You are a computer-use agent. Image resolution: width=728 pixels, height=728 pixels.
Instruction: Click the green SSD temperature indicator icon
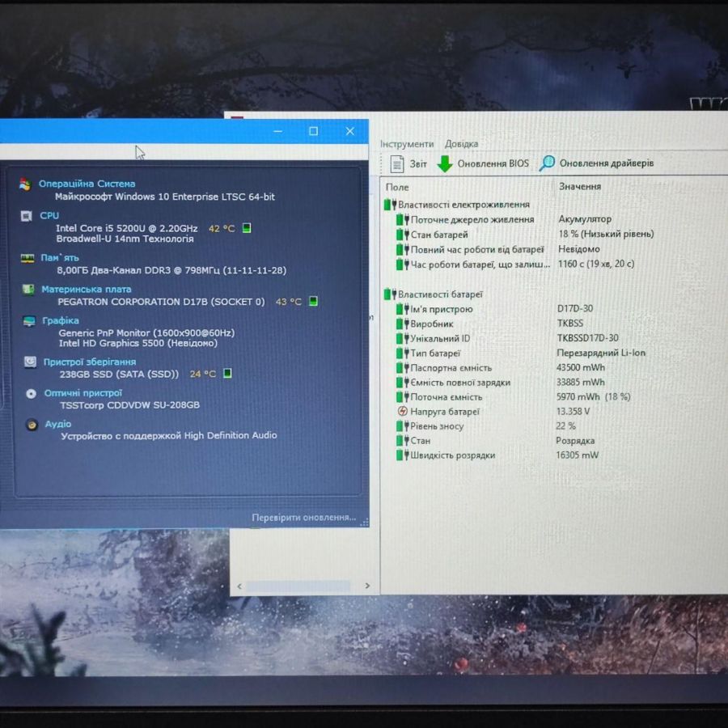[x=227, y=373]
